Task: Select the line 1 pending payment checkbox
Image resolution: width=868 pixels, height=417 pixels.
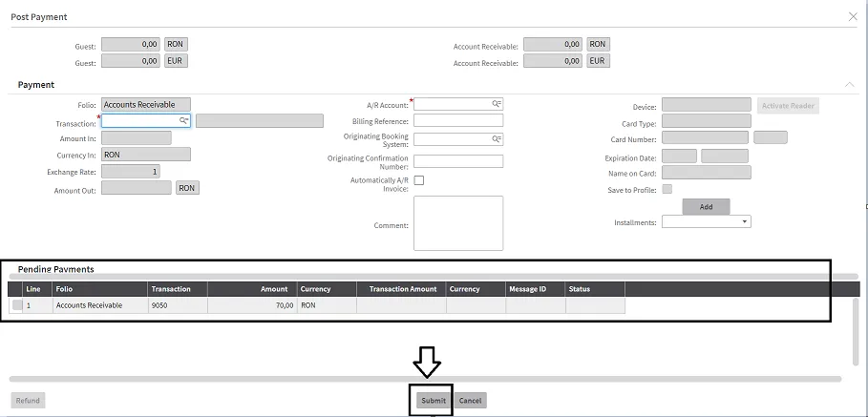Action: tap(18, 305)
